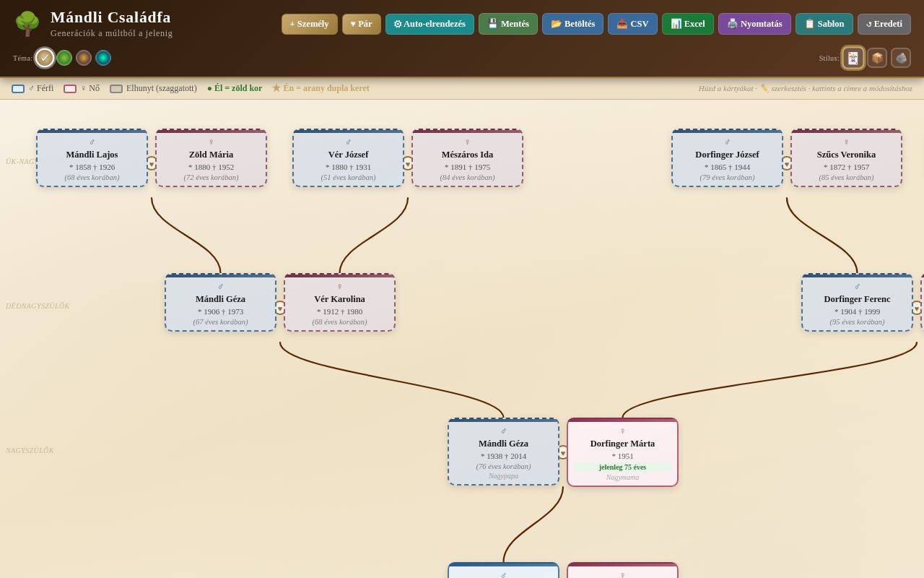Select Mándli Géza born 1906
This screenshot has width=924, height=578.
tap(220, 299)
